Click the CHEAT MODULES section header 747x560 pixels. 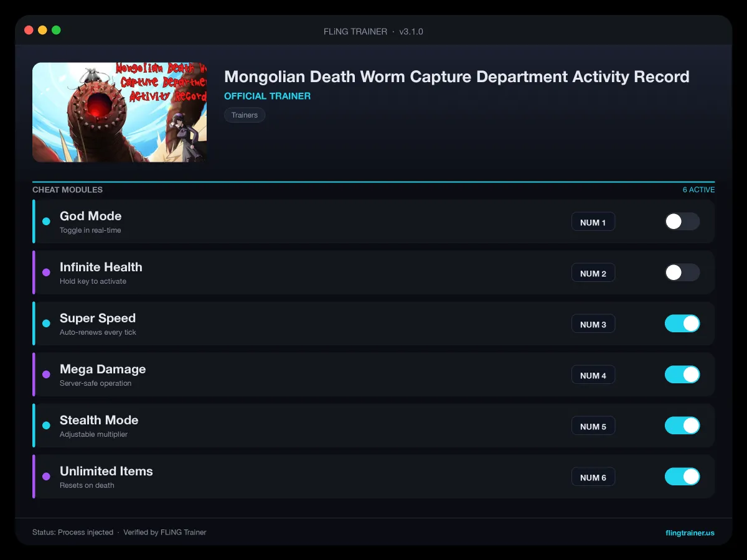click(x=67, y=190)
